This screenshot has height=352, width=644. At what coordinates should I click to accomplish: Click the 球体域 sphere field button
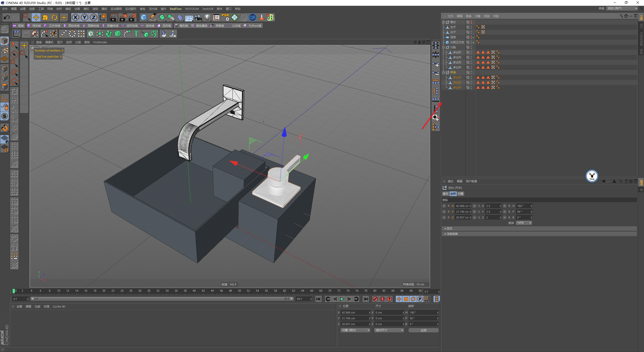[x=34, y=26]
